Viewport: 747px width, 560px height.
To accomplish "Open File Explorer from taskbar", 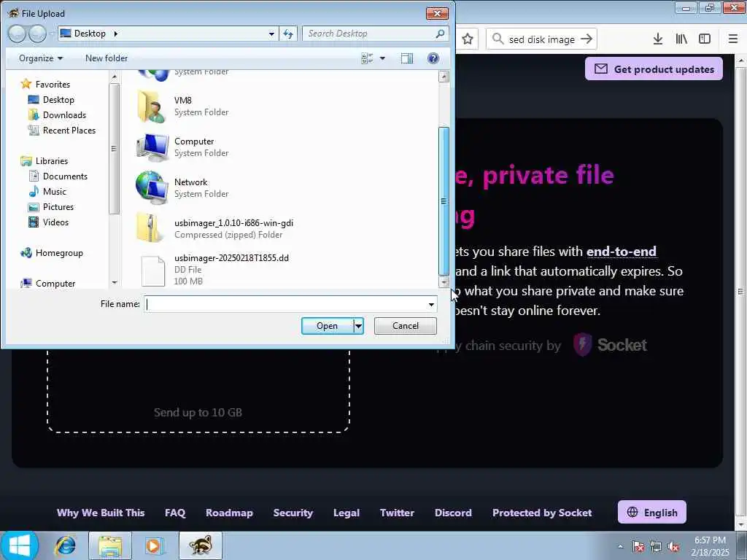I will (x=110, y=545).
